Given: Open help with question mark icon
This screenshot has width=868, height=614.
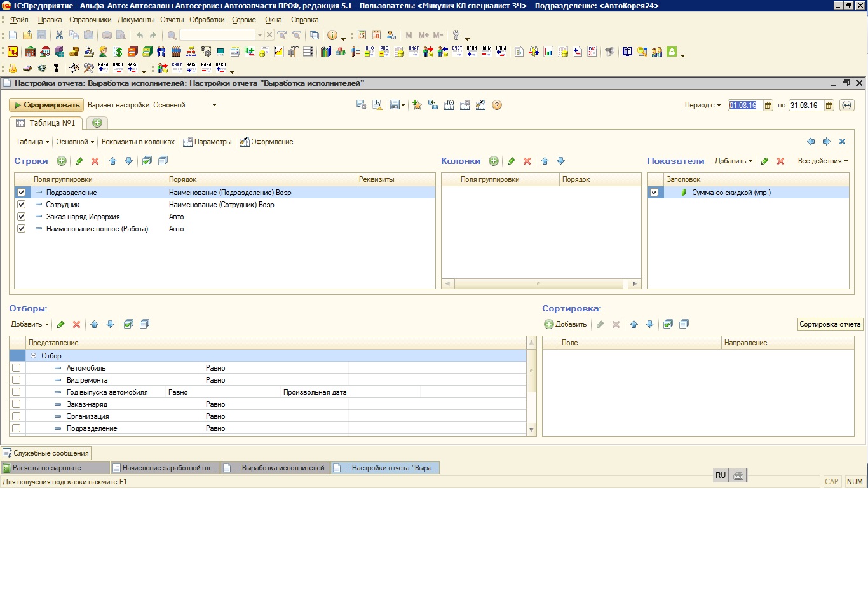Looking at the screenshot, I should (497, 106).
